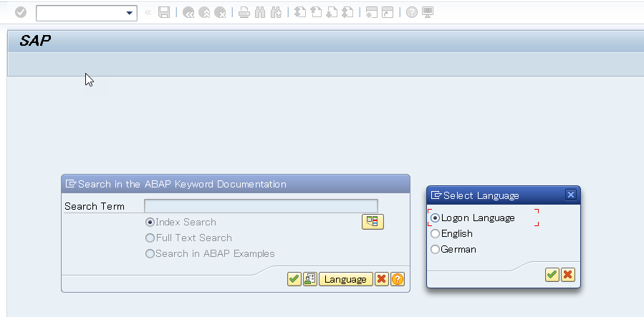Viewport: 644px width, 317px height.
Task: Click the person-card icon beside Language button
Action: pyautogui.click(x=309, y=279)
